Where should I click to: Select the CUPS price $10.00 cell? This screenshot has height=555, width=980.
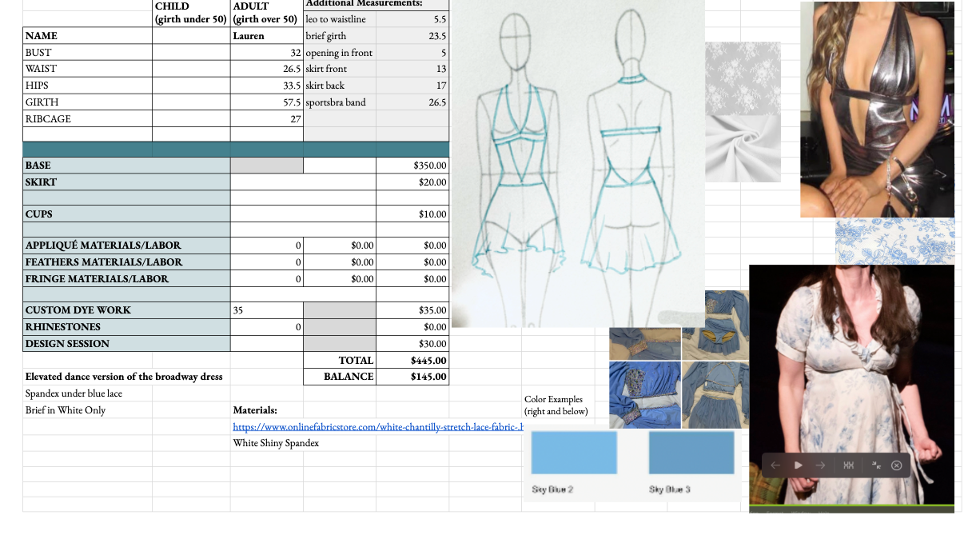click(412, 214)
